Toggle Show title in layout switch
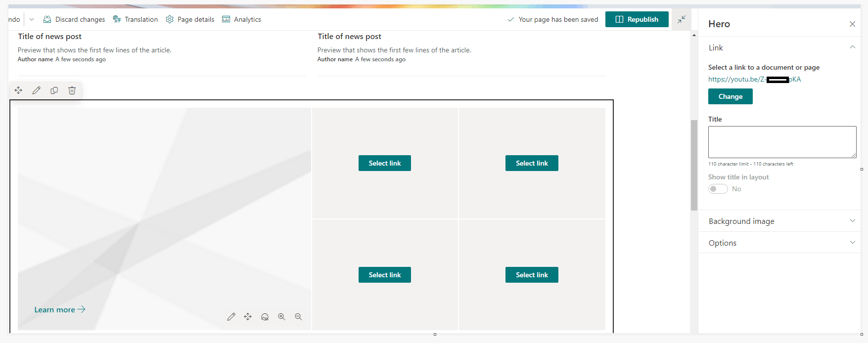The image size is (868, 343). (718, 189)
